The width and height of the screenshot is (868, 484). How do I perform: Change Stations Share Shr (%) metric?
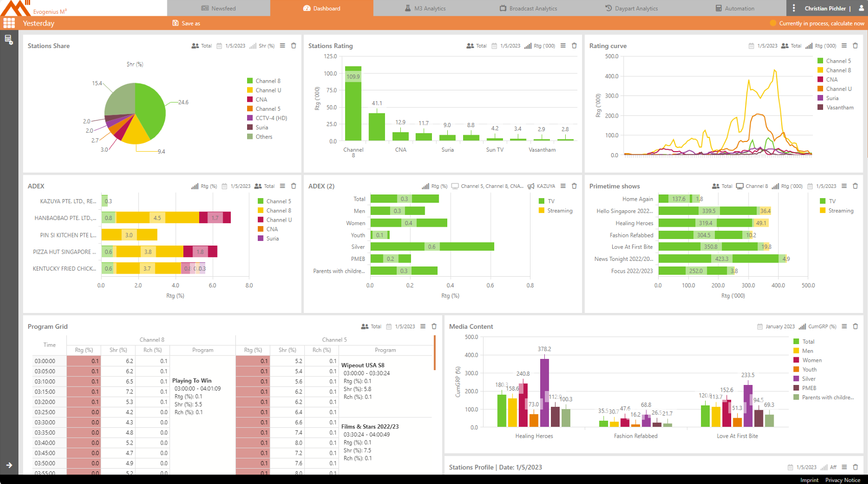coord(262,45)
